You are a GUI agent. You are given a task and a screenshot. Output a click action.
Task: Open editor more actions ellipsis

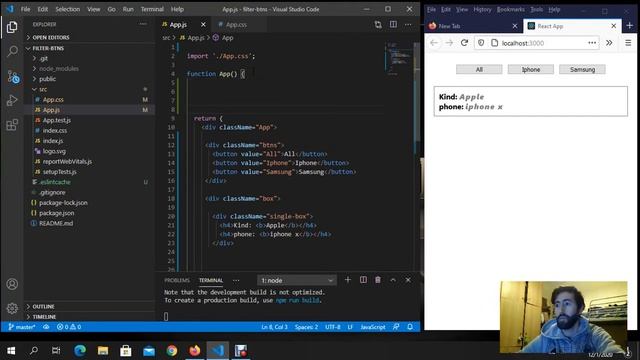click(408, 24)
